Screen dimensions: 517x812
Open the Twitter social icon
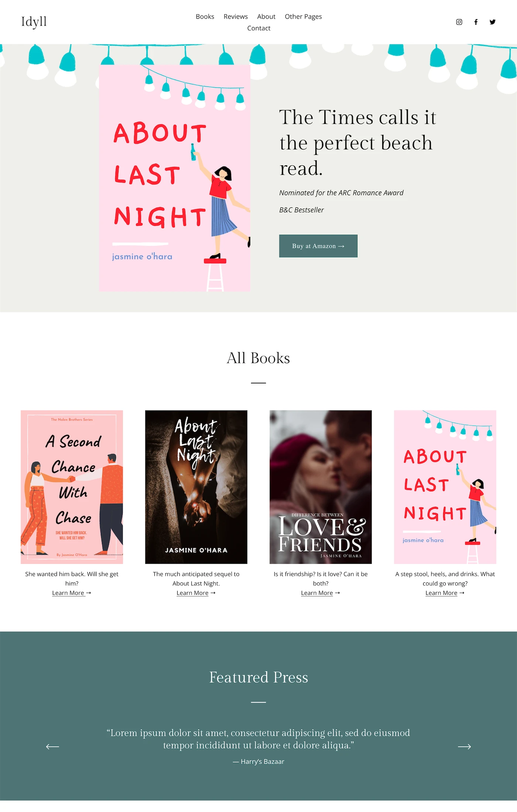pyautogui.click(x=493, y=22)
